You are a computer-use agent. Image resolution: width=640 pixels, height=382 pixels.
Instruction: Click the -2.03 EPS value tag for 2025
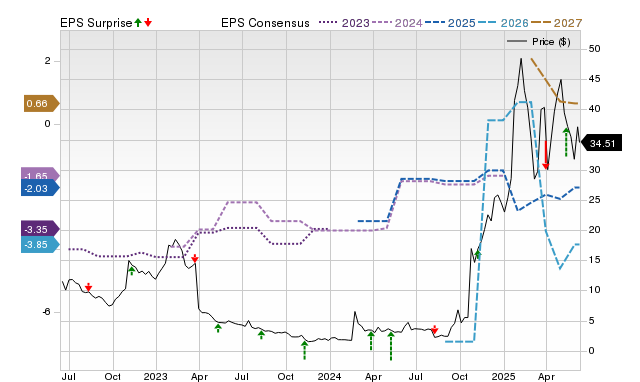(x=40, y=189)
